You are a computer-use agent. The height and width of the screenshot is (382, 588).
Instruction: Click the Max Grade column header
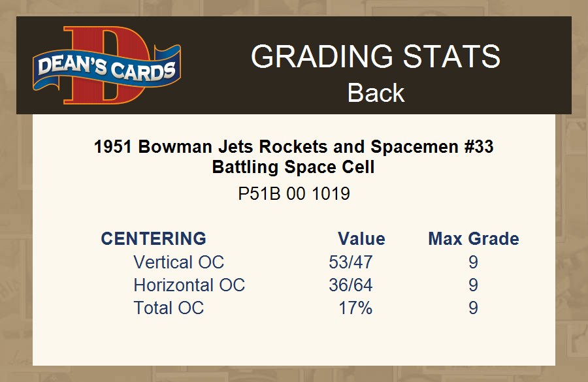point(474,239)
